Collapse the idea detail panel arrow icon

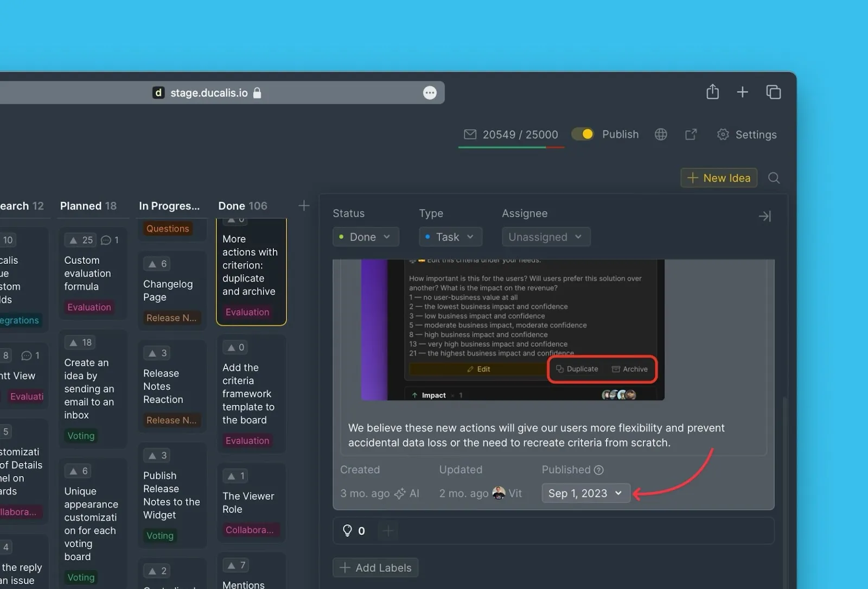[764, 217]
